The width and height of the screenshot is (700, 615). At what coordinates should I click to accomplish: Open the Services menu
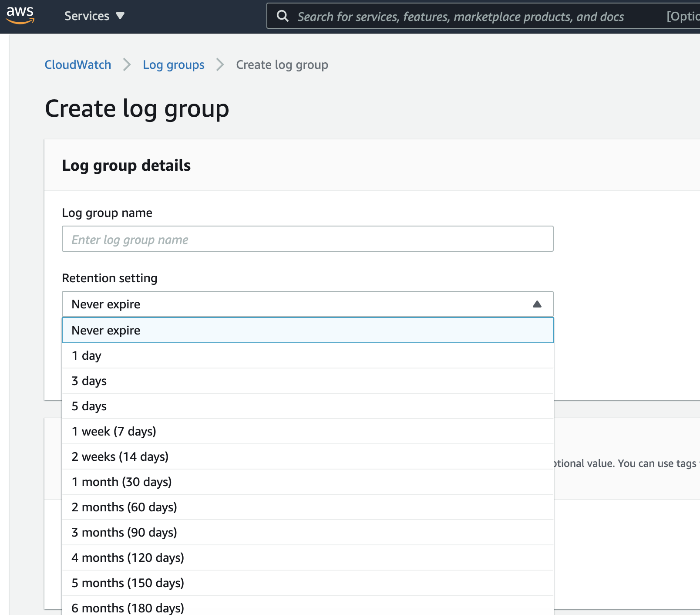pos(87,16)
